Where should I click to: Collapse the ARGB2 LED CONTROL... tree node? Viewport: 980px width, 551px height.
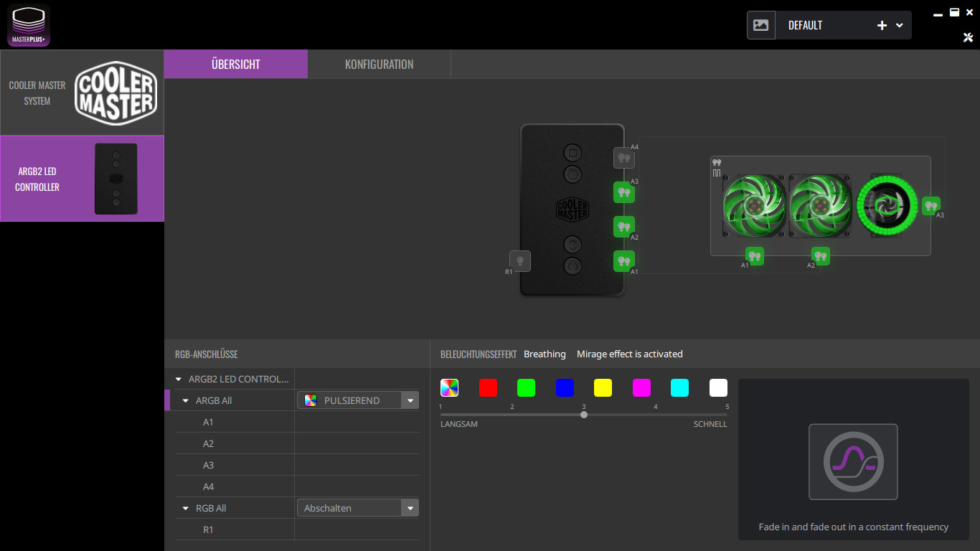179,379
